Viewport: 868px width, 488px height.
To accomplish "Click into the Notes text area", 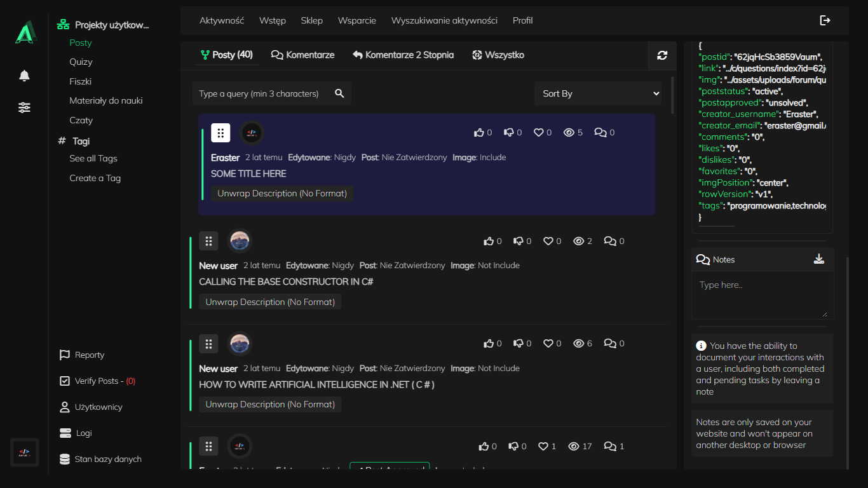I will (762, 295).
